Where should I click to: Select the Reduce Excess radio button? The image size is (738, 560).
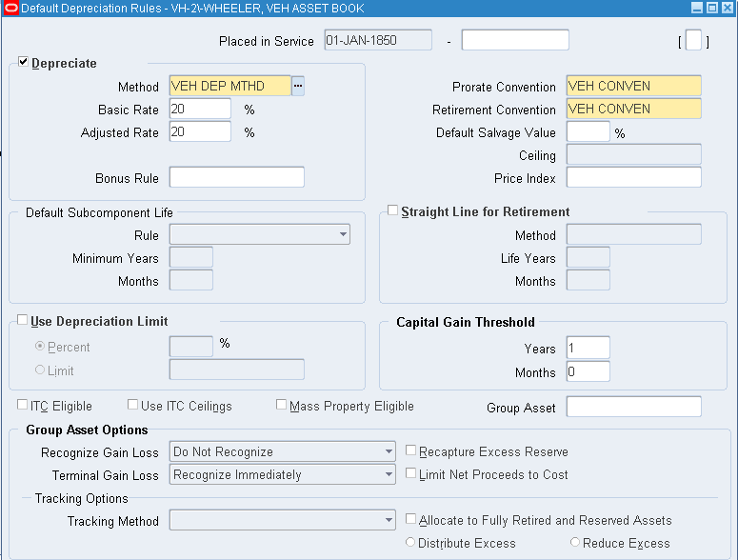point(575,543)
